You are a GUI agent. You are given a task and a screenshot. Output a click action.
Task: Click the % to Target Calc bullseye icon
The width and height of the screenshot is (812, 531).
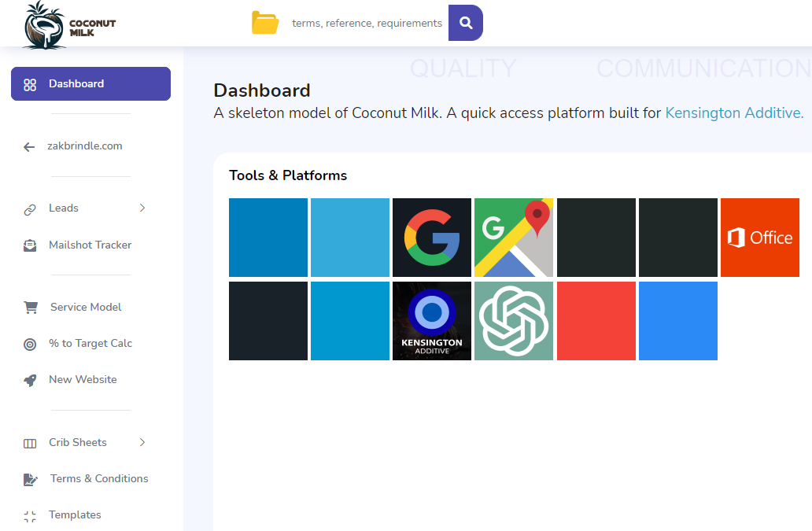tap(30, 345)
